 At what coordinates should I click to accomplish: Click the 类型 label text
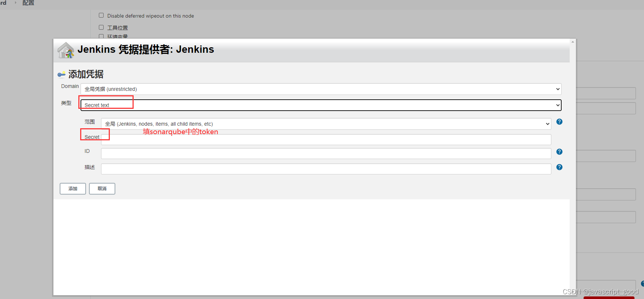coord(66,103)
